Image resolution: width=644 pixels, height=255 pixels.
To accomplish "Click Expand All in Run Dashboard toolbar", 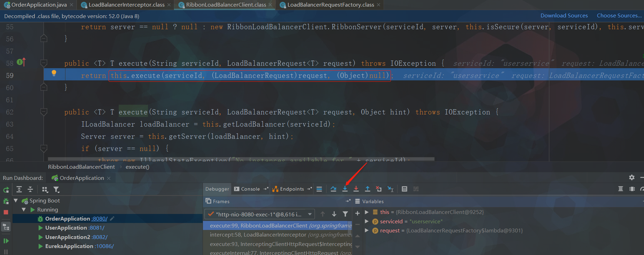I will click(19, 189).
